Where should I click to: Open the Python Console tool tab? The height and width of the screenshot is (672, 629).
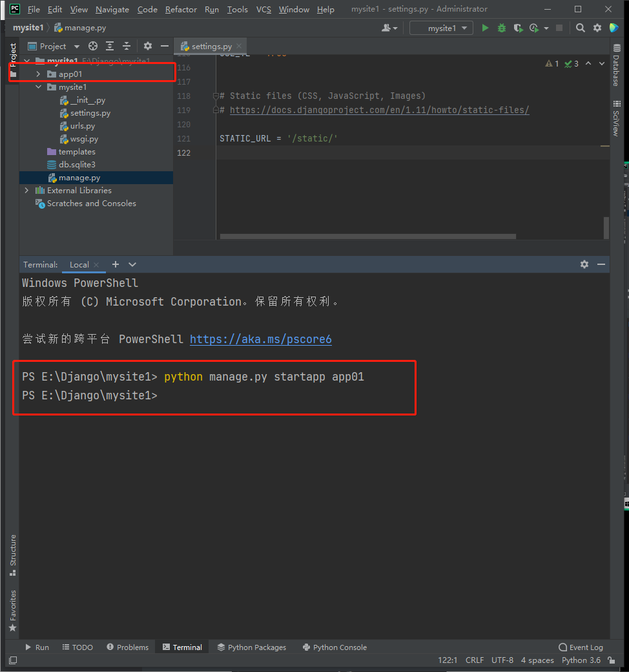pos(335,647)
